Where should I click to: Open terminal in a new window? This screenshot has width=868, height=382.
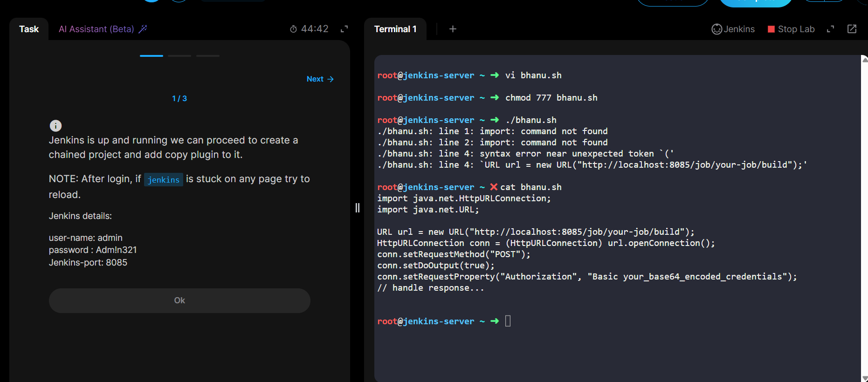[x=852, y=29]
